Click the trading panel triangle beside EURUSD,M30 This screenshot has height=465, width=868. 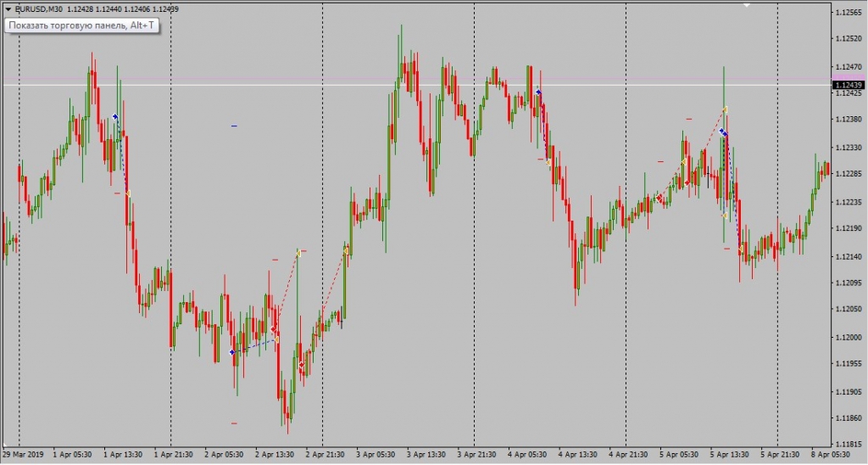[8, 9]
